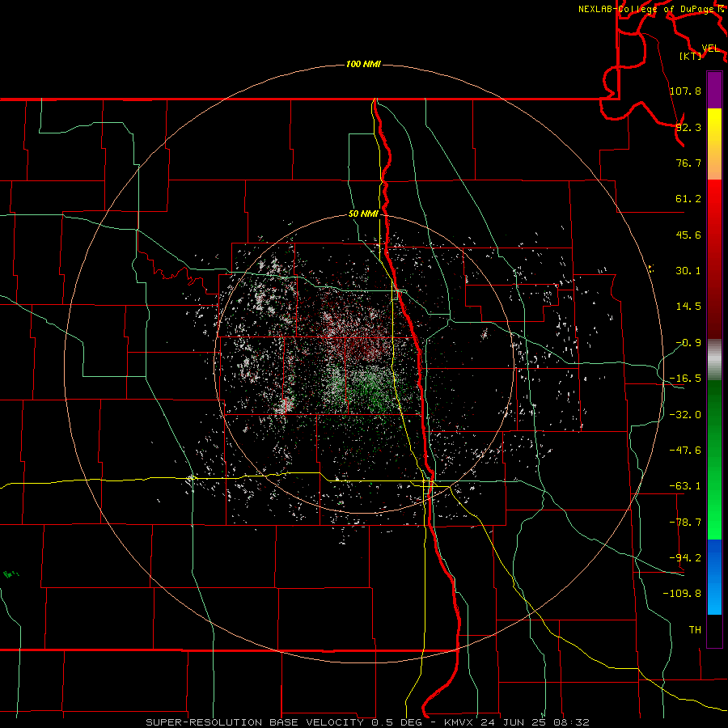Select the -16.5 velocity scale value
Viewport: 728px width, 728px height.
click(x=685, y=379)
